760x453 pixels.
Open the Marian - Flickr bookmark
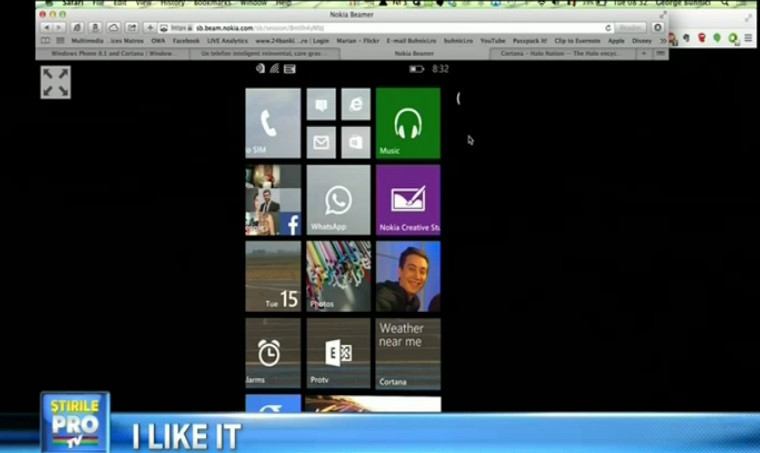tap(358, 41)
